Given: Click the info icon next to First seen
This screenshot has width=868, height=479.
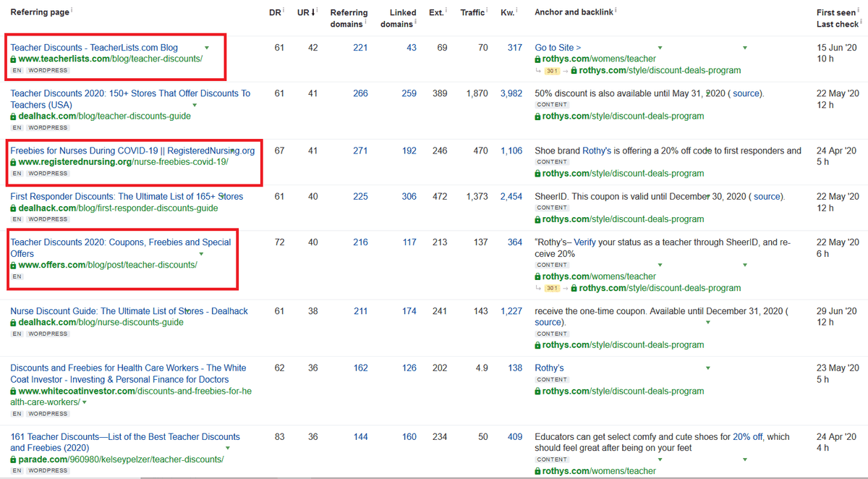Looking at the screenshot, I should [x=859, y=9].
